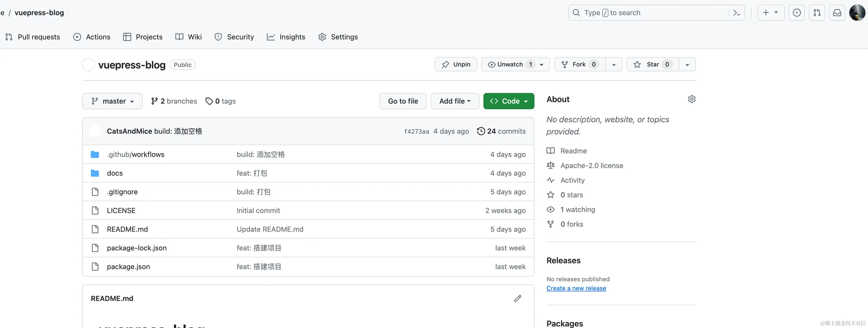Image resolution: width=868 pixels, height=328 pixels.
Task: Open the Insights tab
Action: [286, 37]
